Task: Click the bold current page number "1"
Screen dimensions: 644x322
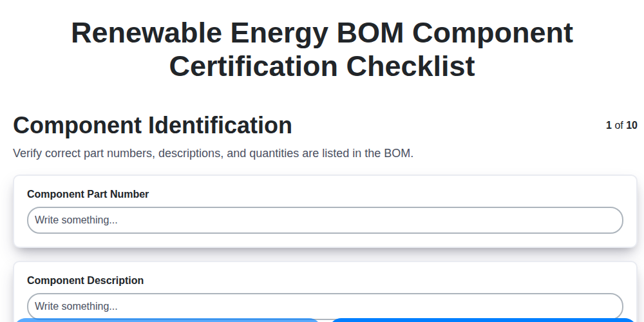Action: (609, 125)
